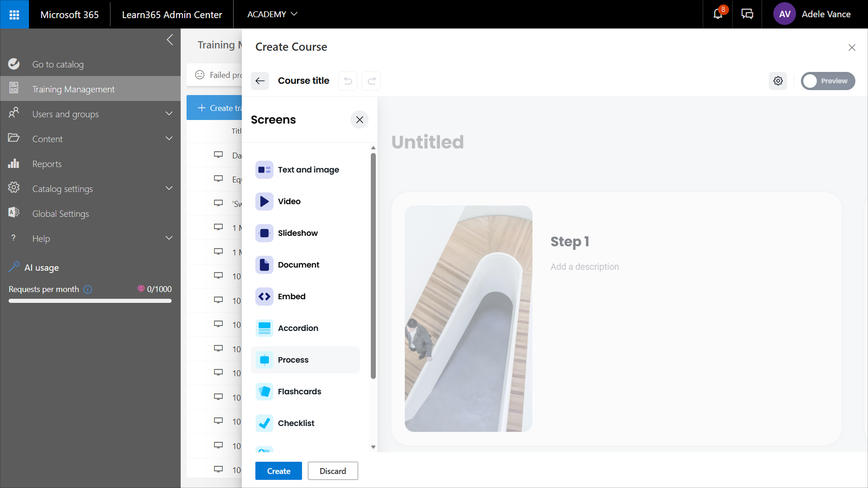Expand Users and groups menu
The image size is (868, 488).
pos(169,114)
